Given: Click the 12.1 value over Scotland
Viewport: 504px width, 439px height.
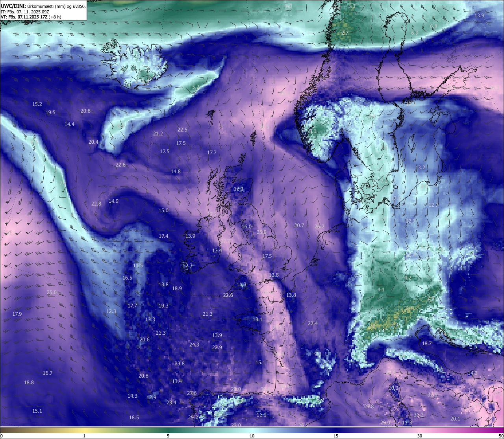Looking at the screenshot, I should point(239,189).
